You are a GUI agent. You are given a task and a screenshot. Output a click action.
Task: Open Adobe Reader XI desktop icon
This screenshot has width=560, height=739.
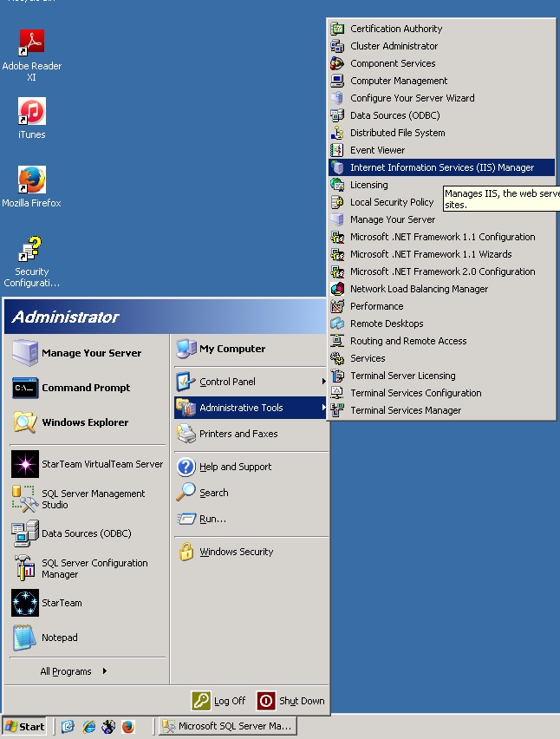tap(32, 43)
